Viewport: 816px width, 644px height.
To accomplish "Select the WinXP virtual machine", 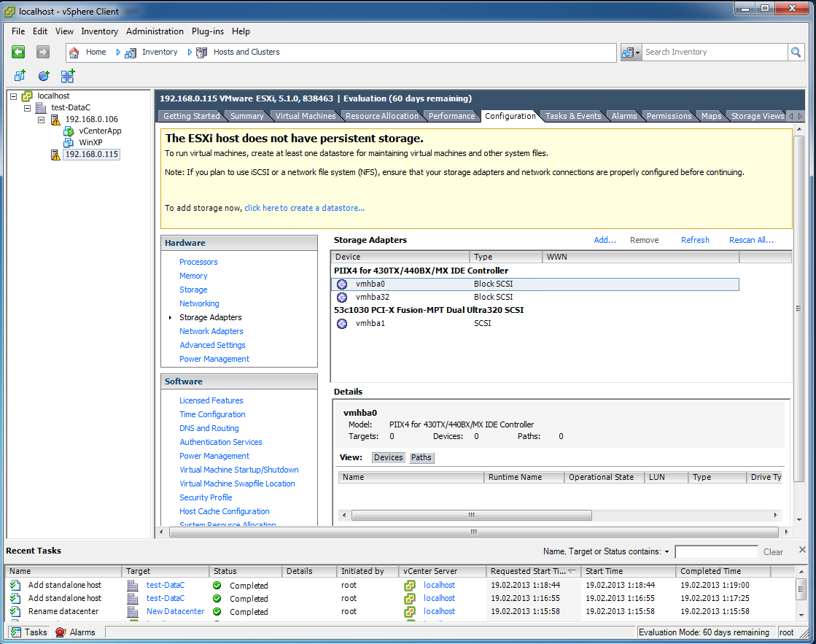I will pos(90,142).
